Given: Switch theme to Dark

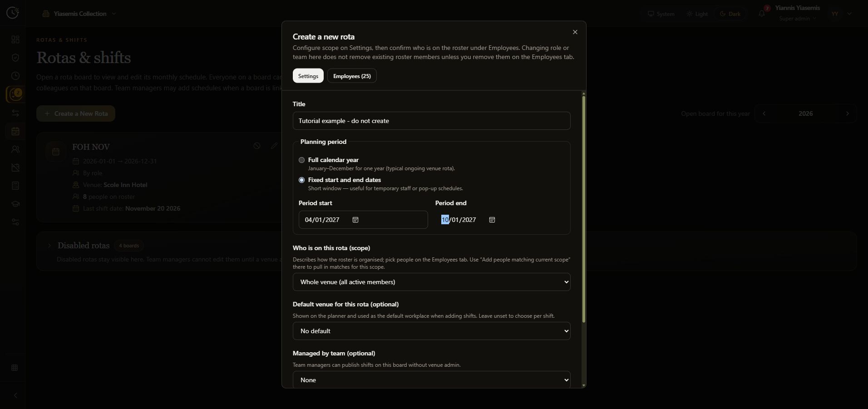Looking at the screenshot, I should [x=730, y=14].
